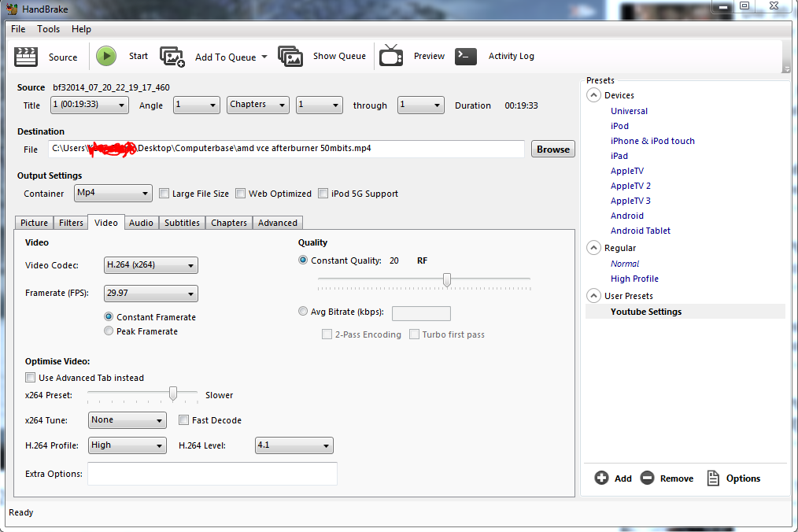Click the Avg Bitrate input box
This screenshot has width=798, height=532.
coord(421,313)
